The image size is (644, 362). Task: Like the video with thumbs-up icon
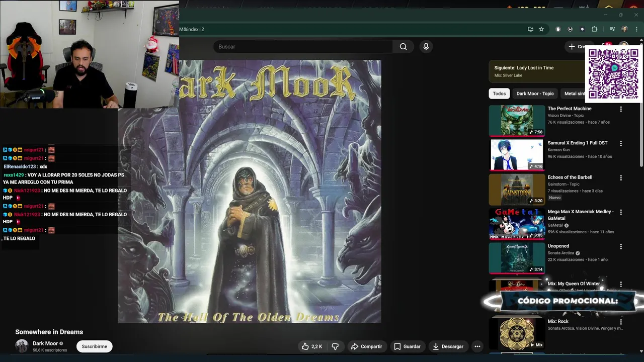pos(312,346)
